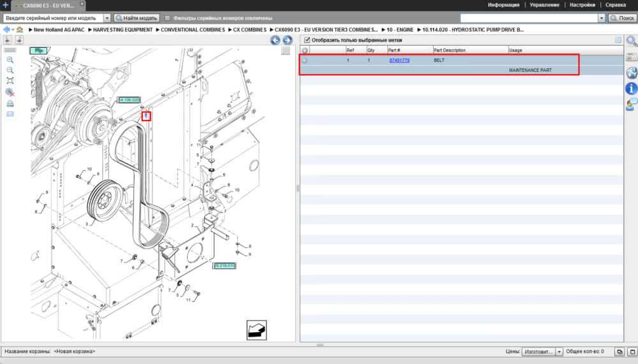Zoom in on the diagram
Image resolution: width=638 pixels, height=364 pixels.
tap(10, 60)
